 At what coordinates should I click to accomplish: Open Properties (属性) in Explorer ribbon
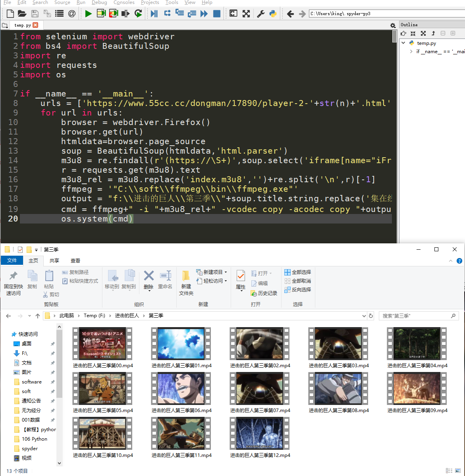coord(241,279)
